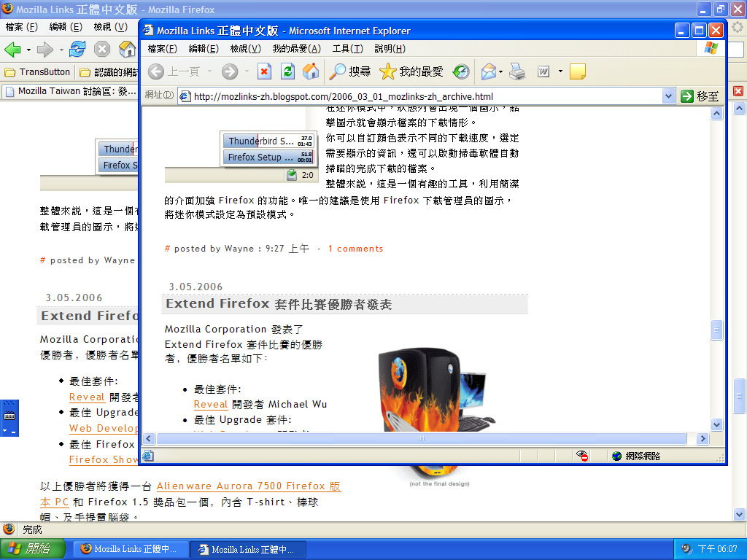
Task: Open Favorites (我的最愛) star in IE toolbar
Action: click(x=411, y=72)
